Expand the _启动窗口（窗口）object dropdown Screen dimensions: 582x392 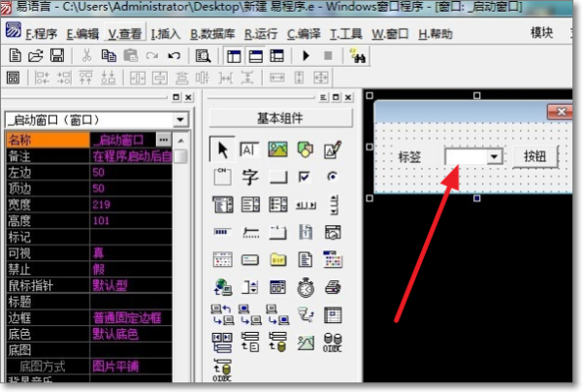pos(180,120)
